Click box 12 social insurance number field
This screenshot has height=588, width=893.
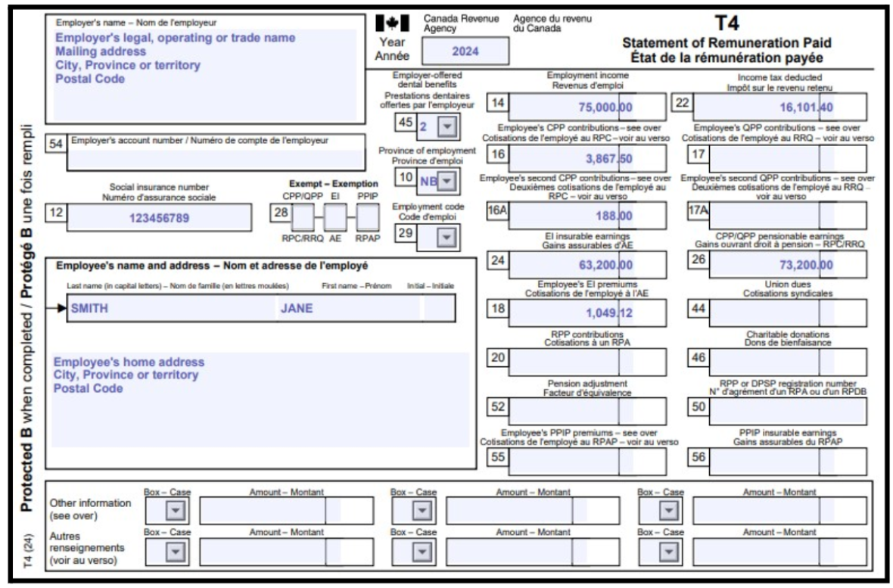tap(159, 218)
